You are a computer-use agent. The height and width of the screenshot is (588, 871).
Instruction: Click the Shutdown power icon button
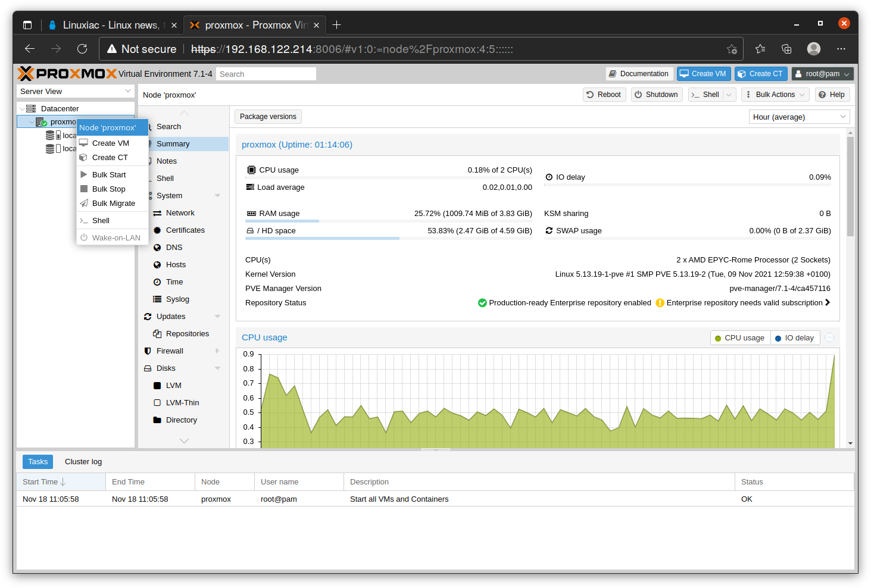pyautogui.click(x=638, y=95)
